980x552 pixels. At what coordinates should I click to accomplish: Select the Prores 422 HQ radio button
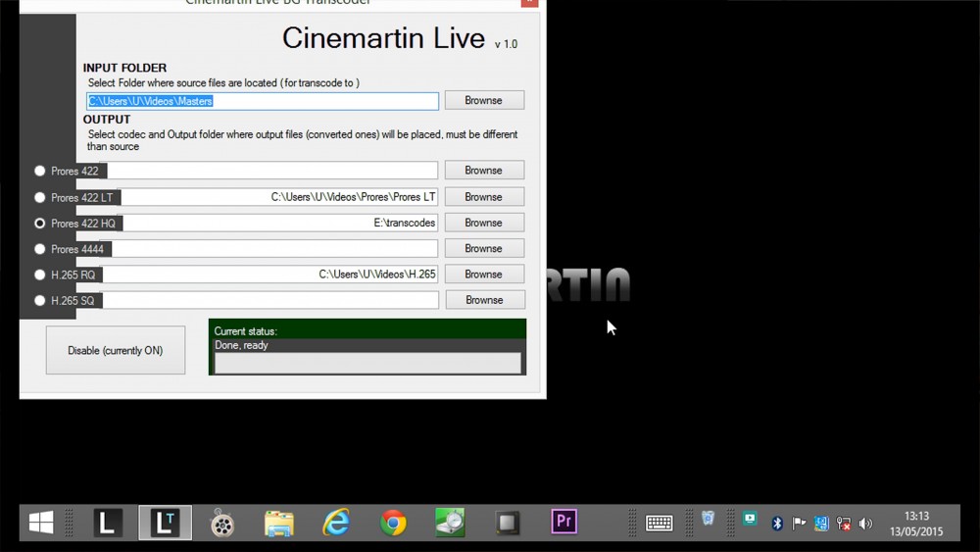click(x=40, y=224)
